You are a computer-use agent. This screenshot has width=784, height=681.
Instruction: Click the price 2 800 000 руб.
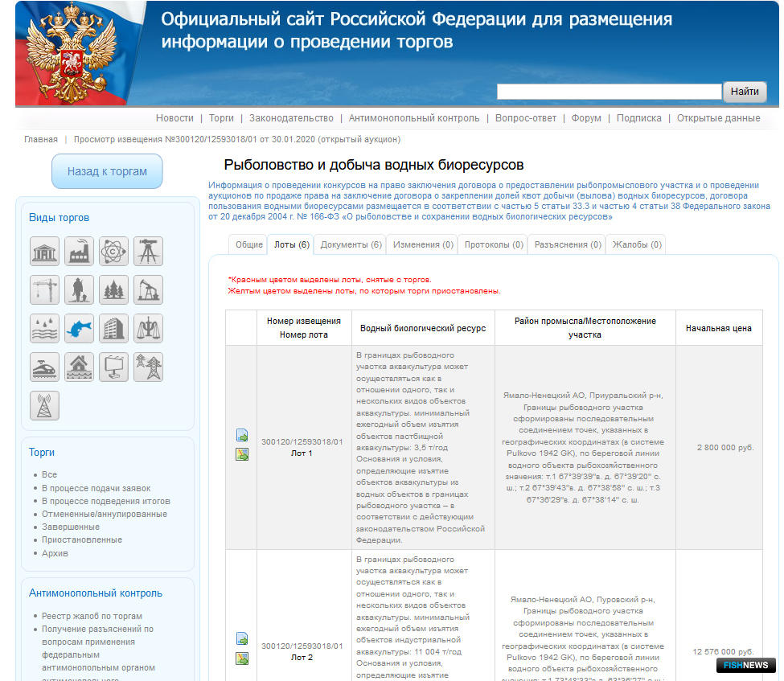[725, 448]
